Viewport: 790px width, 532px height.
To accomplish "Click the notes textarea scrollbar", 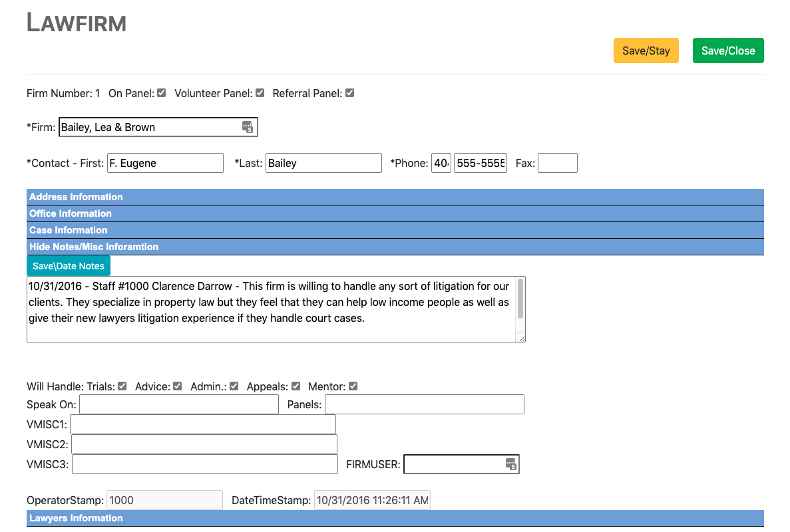I will [x=520, y=299].
